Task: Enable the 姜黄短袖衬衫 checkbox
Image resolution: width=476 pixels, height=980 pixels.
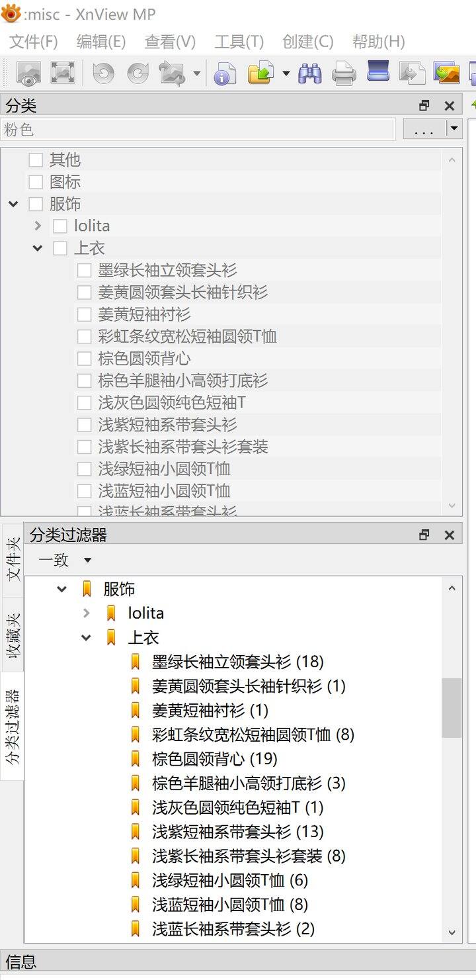Action: (84, 314)
